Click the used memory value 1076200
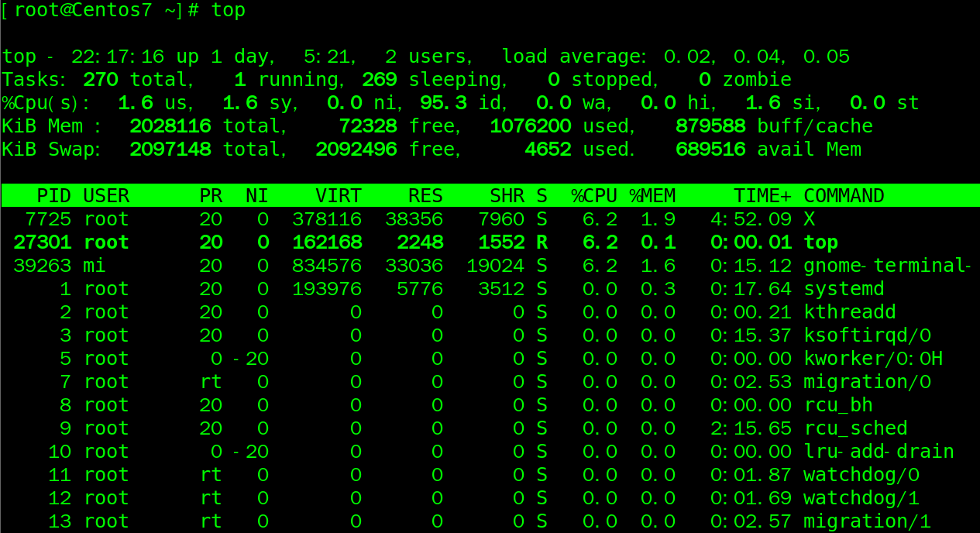The width and height of the screenshot is (980, 533). [x=531, y=126]
